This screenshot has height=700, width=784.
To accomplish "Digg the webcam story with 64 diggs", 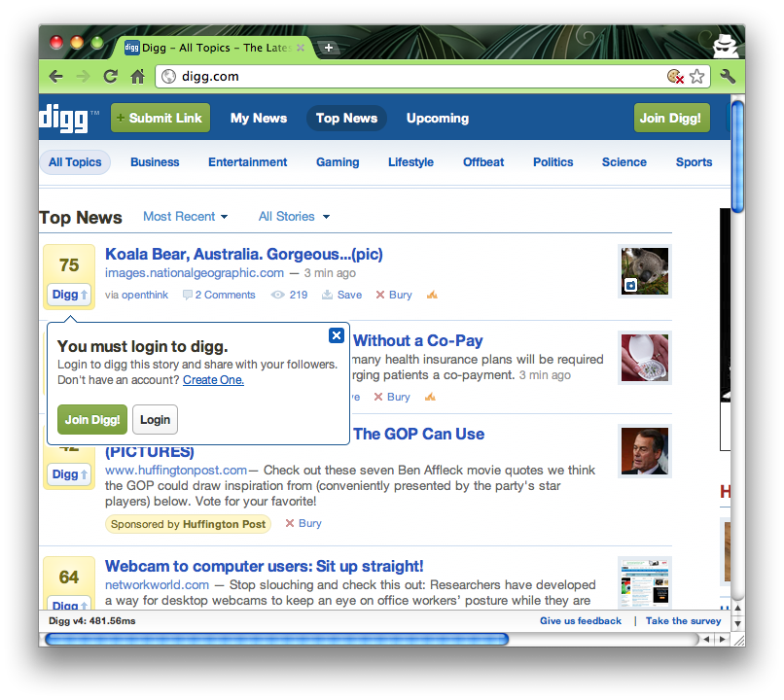I will 69,605.
